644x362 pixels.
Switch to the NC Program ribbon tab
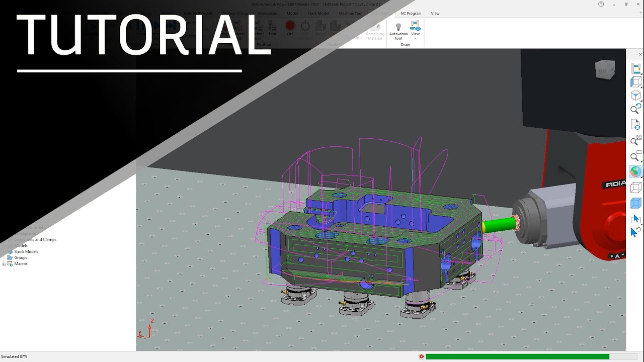click(411, 14)
